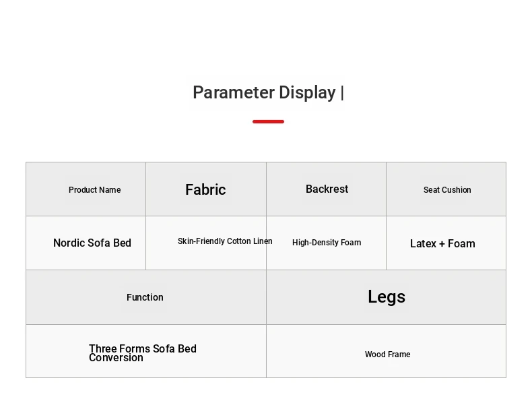The height and width of the screenshot is (399, 532).
Task: Click the word Foam in Latex + Foam
Action: [x=461, y=244]
